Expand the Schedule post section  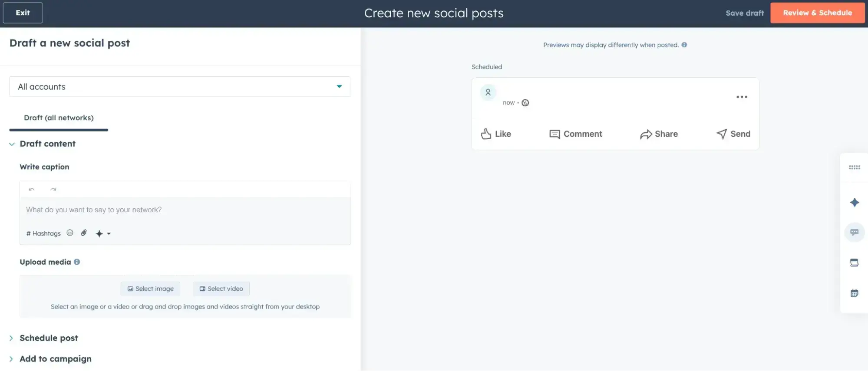pyautogui.click(x=44, y=338)
